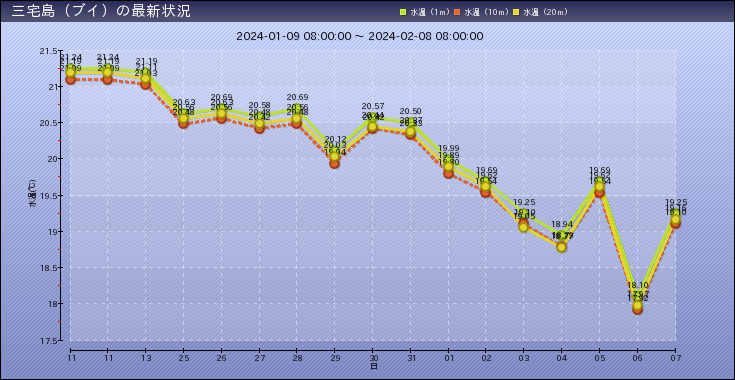Click the data marker for day 25
Image resolution: width=735 pixels, height=380 pixels.
[x=184, y=120]
